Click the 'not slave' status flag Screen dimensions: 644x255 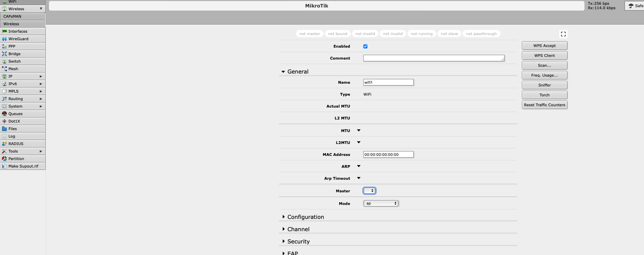(x=449, y=34)
